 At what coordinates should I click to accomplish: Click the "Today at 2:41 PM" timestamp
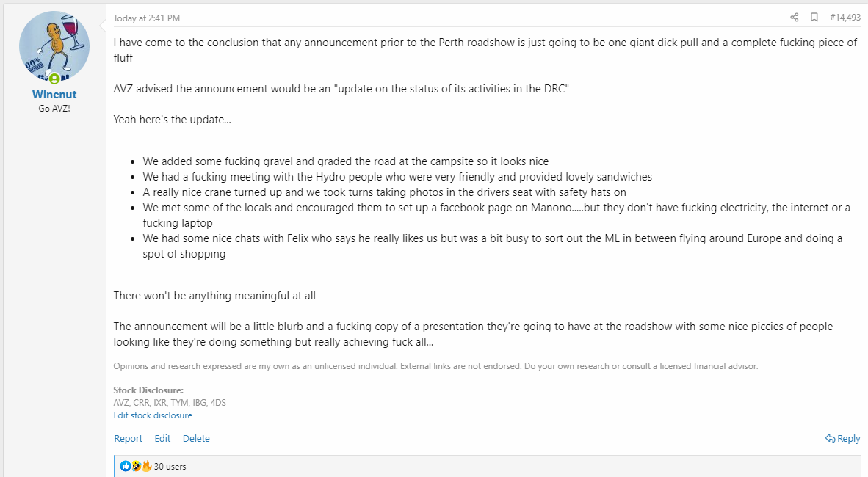click(x=147, y=18)
